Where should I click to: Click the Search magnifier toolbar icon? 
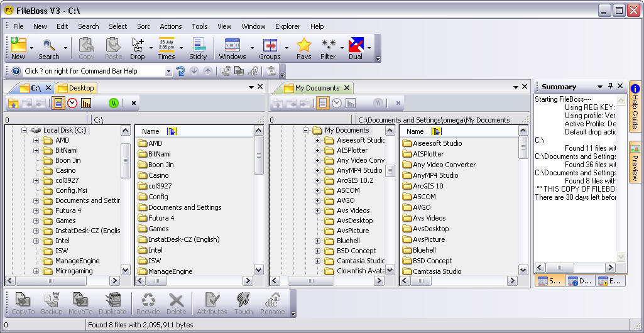click(x=49, y=45)
